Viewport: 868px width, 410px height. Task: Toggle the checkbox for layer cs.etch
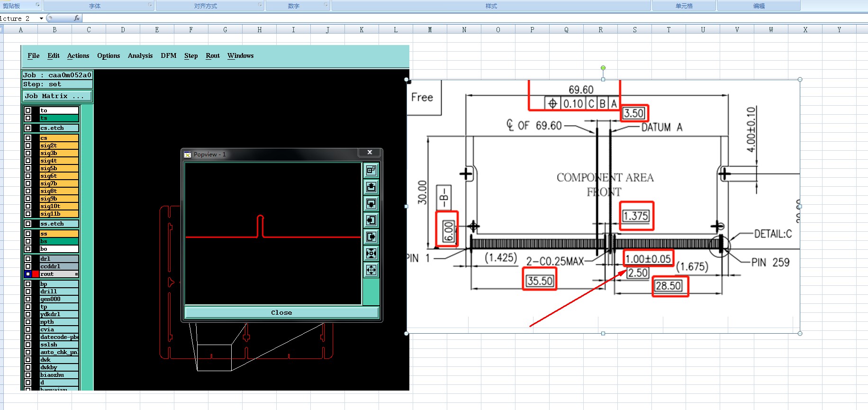(28, 128)
